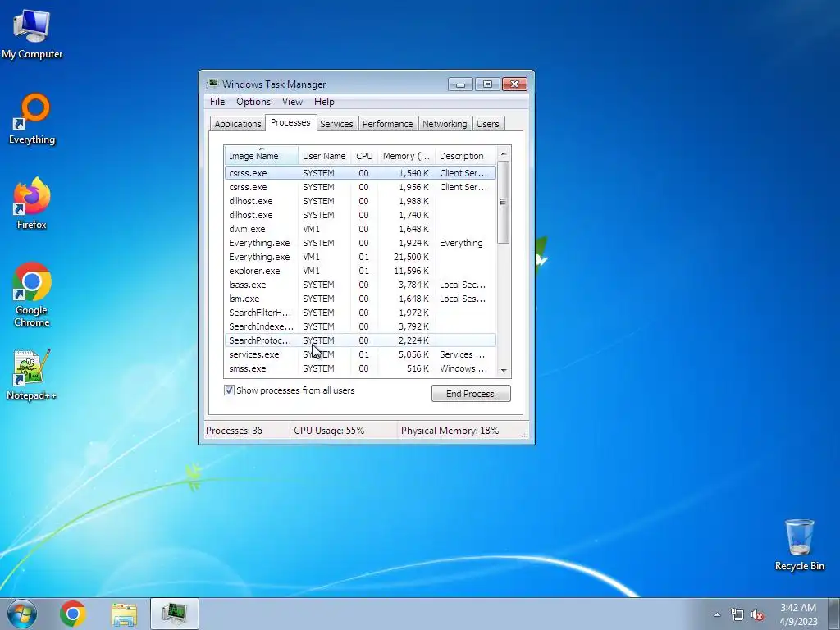This screenshot has width=840, height=630.
Task: Click the process list scrollbar thumb
Action: (x=504, y=202)
